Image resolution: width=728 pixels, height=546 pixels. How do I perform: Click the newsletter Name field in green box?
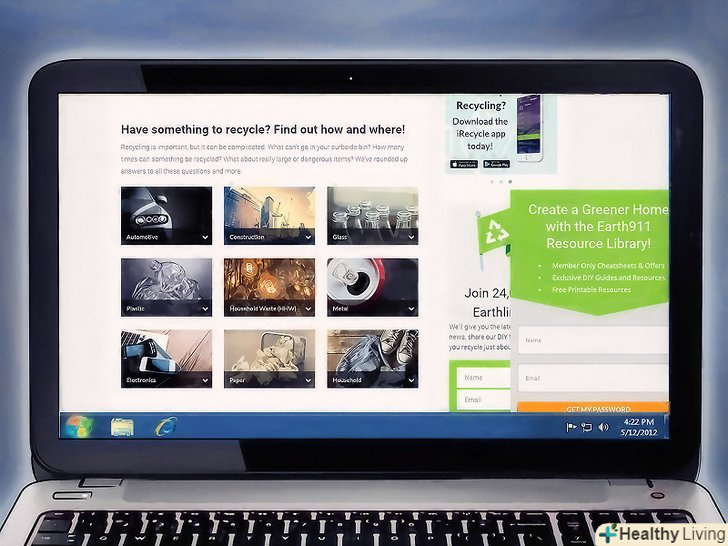(483, 377)
